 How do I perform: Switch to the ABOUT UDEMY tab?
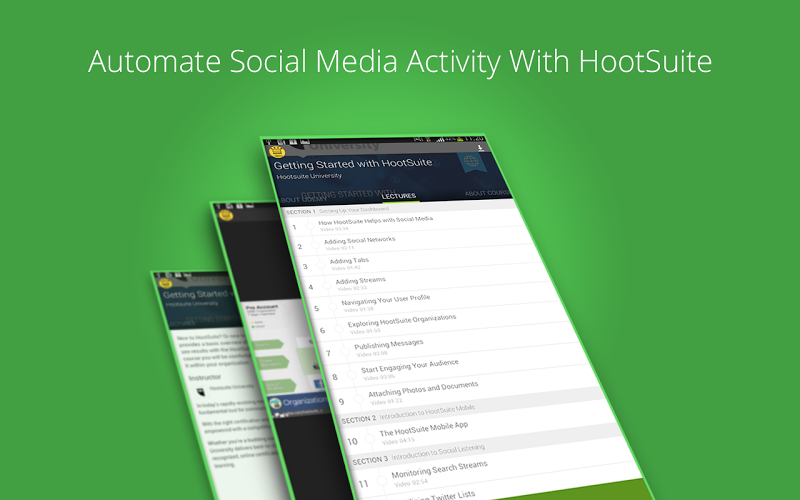pos(303,199)
